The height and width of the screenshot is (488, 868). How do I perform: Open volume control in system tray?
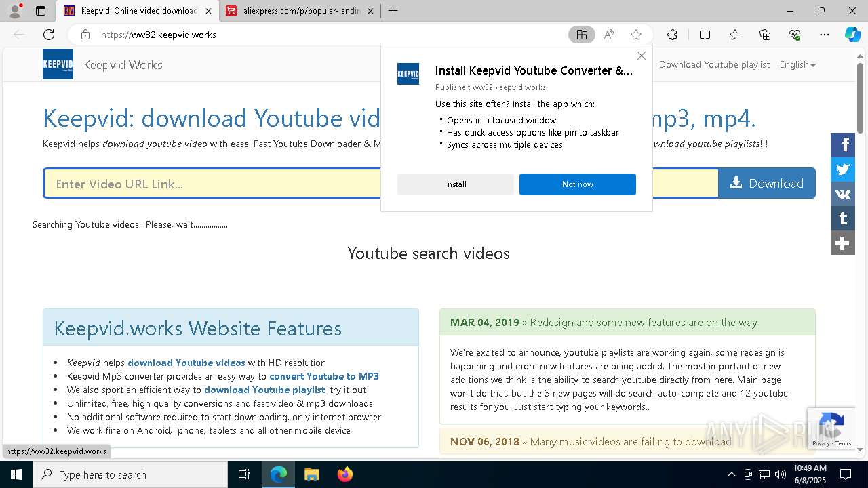click(780, 474)
